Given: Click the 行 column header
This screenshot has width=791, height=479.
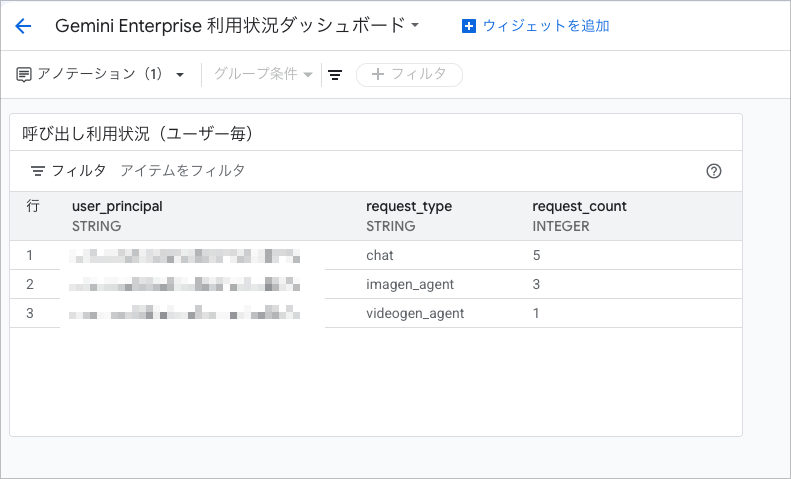Looking at the screenshot, I should click(x=33, y=206).
